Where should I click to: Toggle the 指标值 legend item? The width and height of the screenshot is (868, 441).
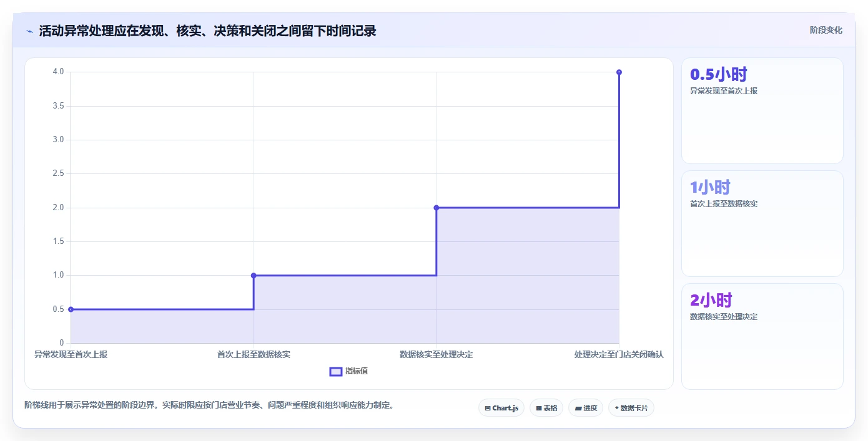(x=348, y=371)
